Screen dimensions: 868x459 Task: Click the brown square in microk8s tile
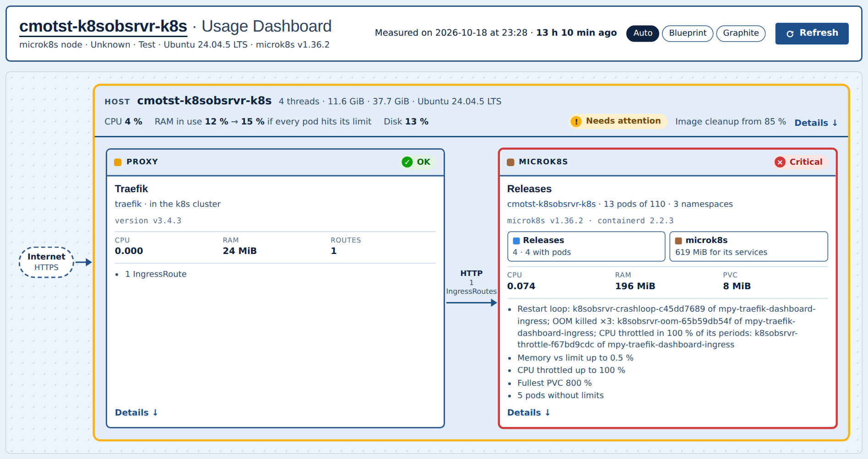pyautogui.click(x=678, y=241)
